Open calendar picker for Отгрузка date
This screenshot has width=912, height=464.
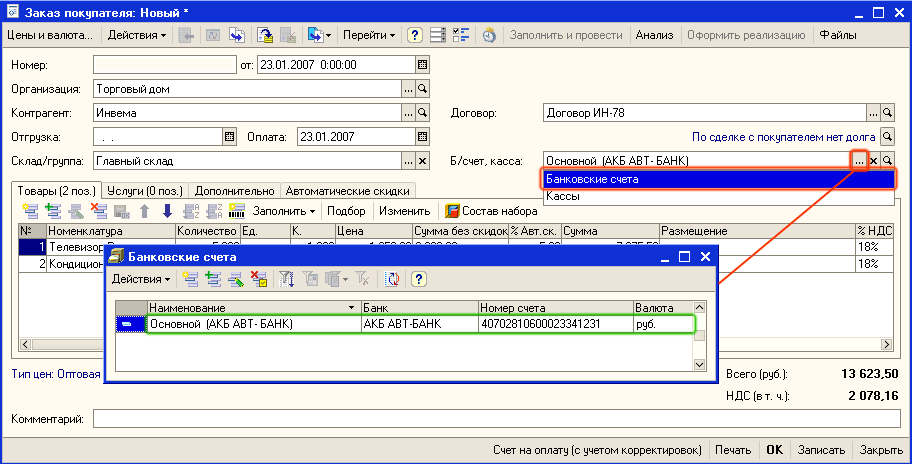click(230, 137)
